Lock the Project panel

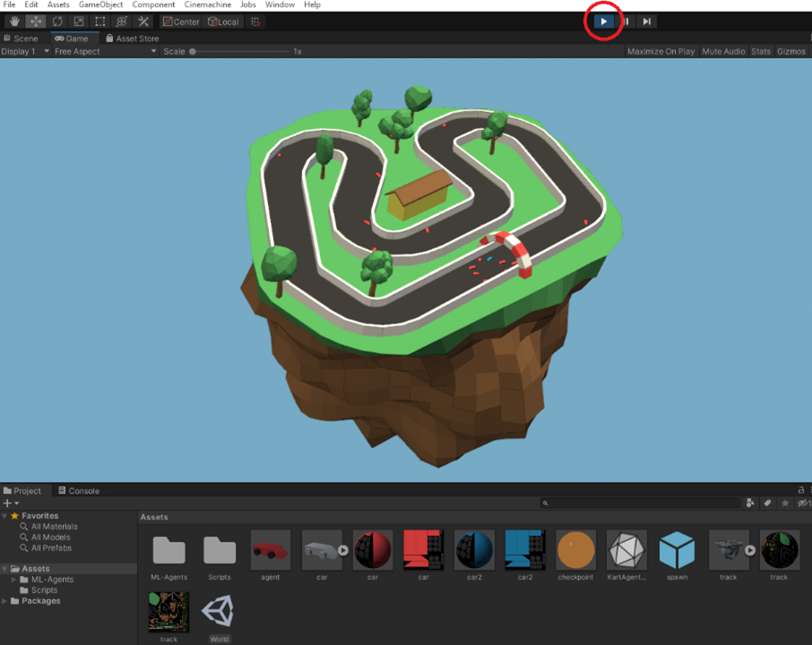tap(801, 490)
